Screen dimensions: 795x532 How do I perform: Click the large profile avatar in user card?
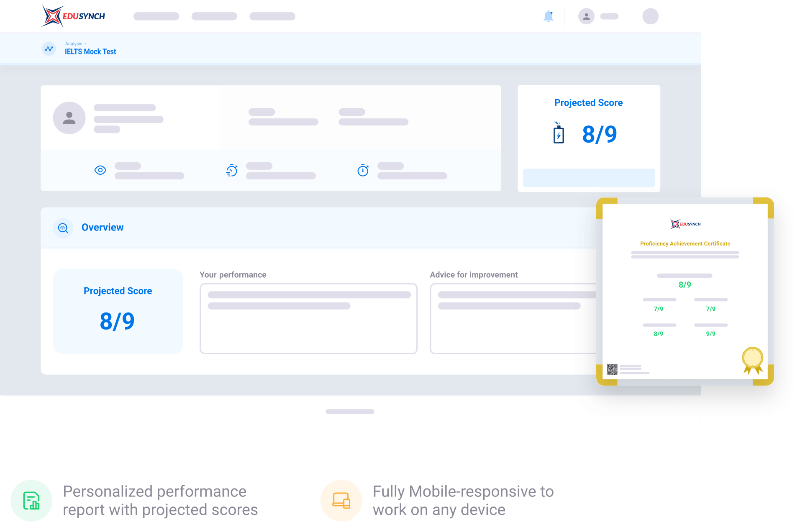click(69, 118)
